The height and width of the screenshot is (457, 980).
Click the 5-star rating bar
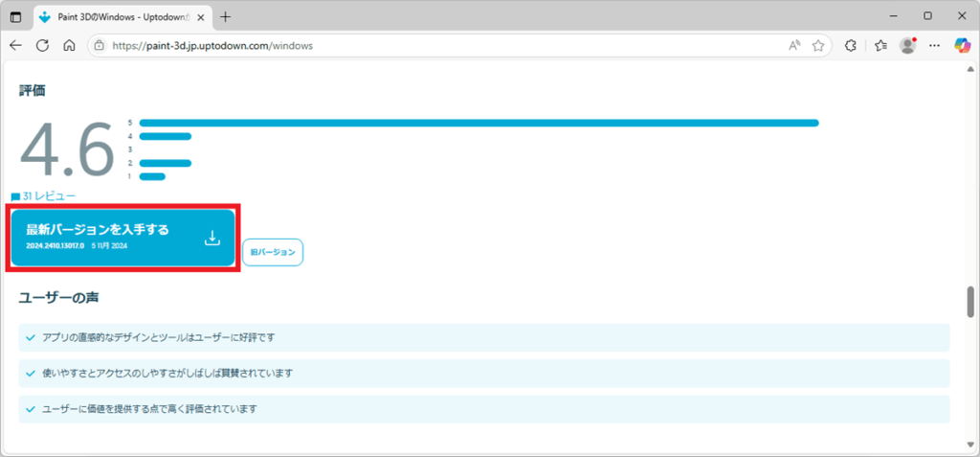(479, 123)
